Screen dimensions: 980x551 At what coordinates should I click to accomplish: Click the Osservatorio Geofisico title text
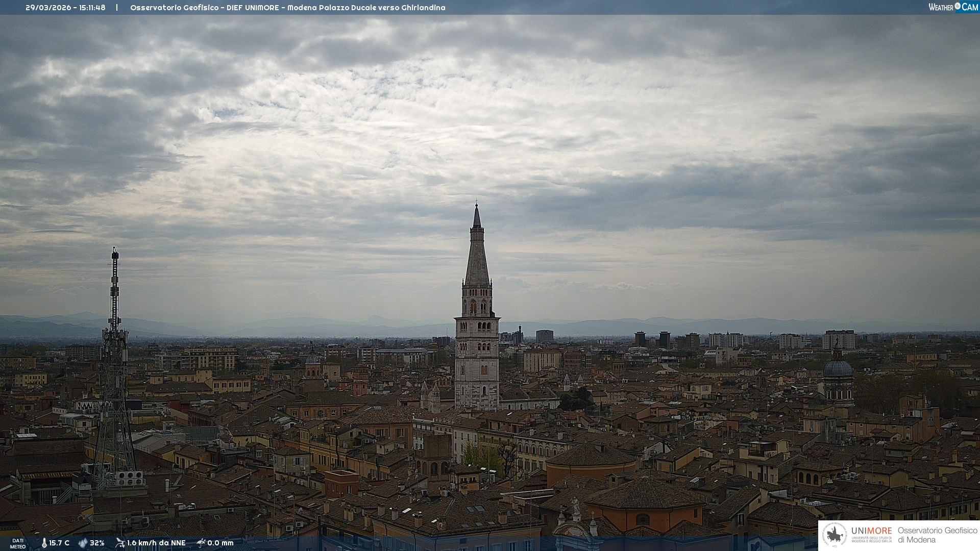(175, 8)
